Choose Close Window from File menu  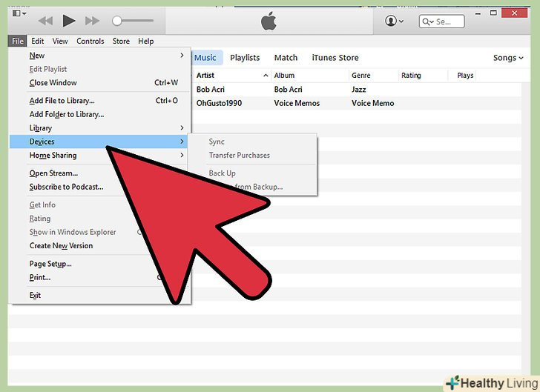100,82
